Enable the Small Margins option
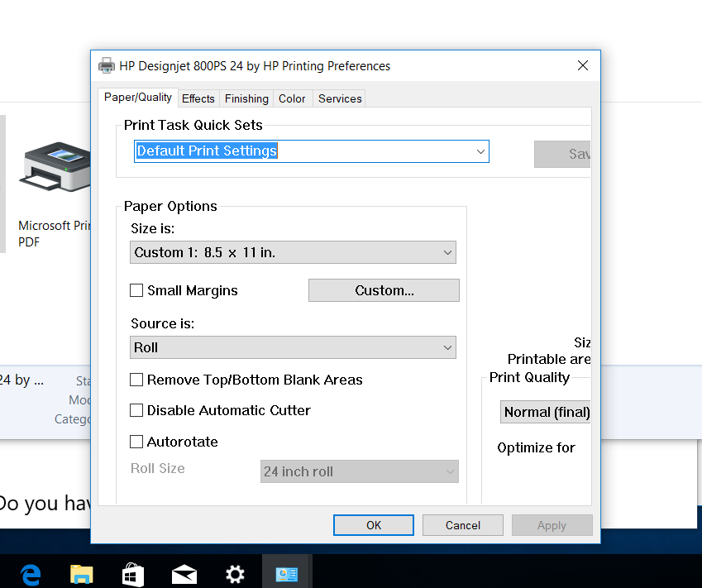702x588 pixels. [136, 290]
